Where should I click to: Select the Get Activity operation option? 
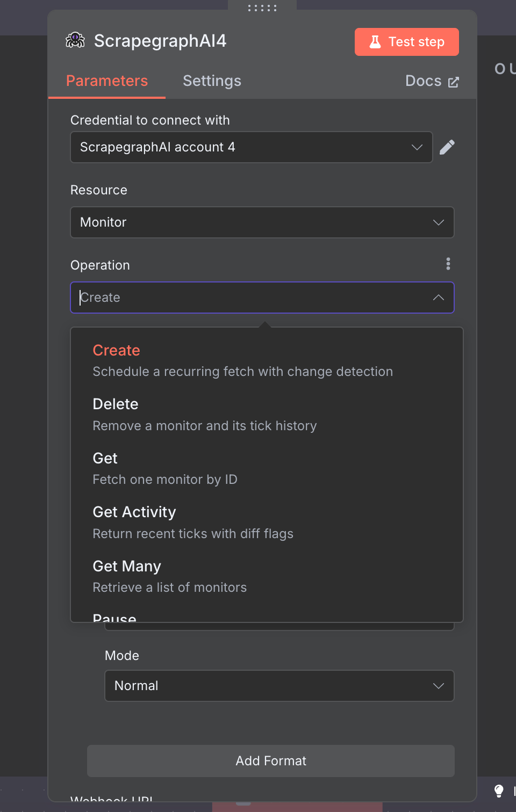tap(267, 523)
